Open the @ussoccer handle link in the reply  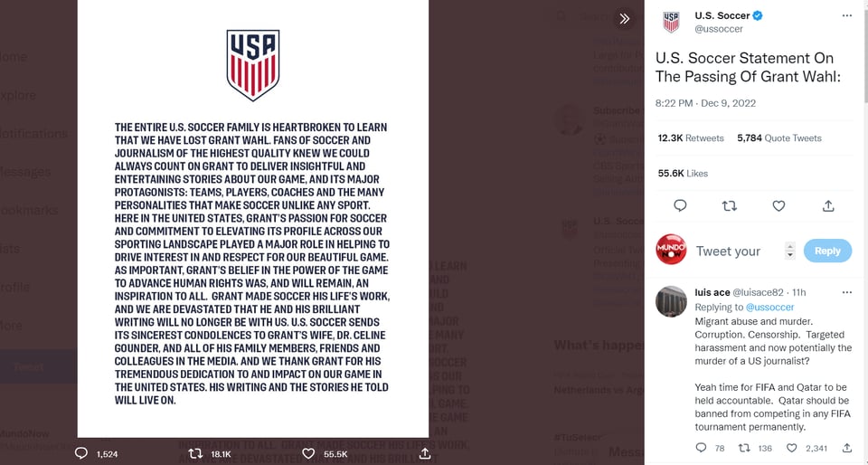[769, 308]
